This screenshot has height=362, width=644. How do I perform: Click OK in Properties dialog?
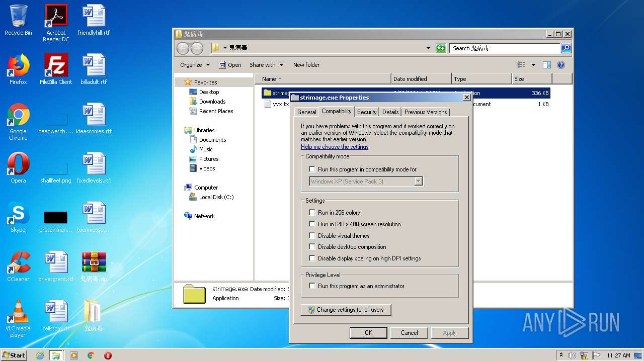pyautogui.click(x=368, y=333)
